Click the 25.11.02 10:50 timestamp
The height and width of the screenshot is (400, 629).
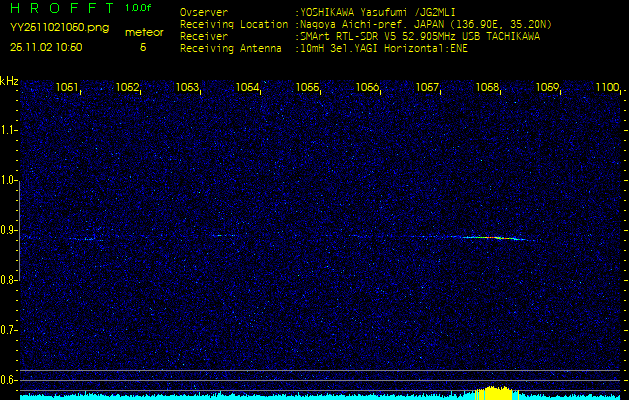[x=46, y=47]
